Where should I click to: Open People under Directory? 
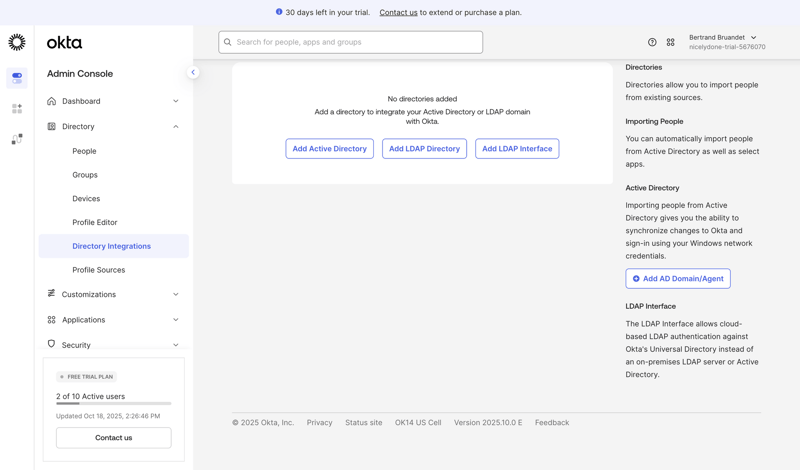pyautogui.click(x=84, y=151)
